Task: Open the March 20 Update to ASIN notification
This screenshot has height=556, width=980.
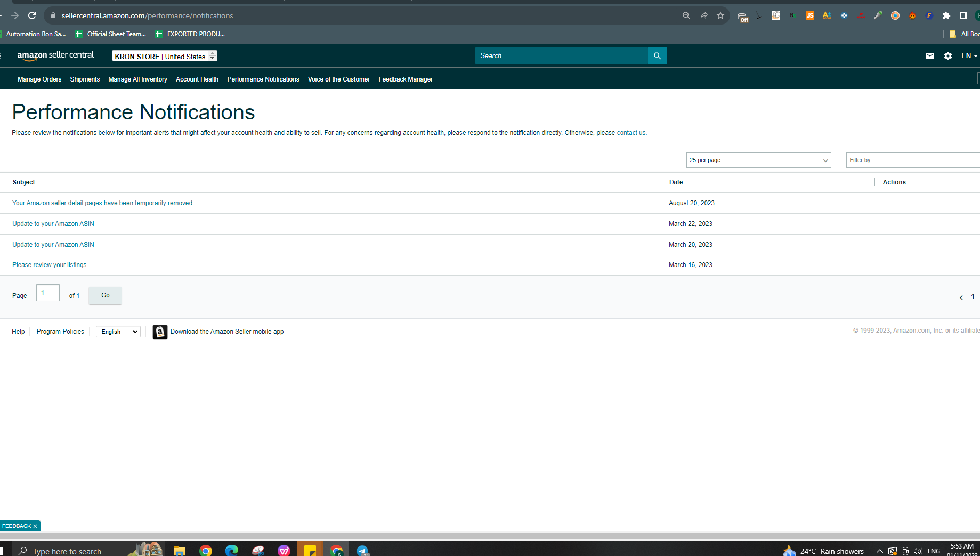Action: [x=53, y=245]
